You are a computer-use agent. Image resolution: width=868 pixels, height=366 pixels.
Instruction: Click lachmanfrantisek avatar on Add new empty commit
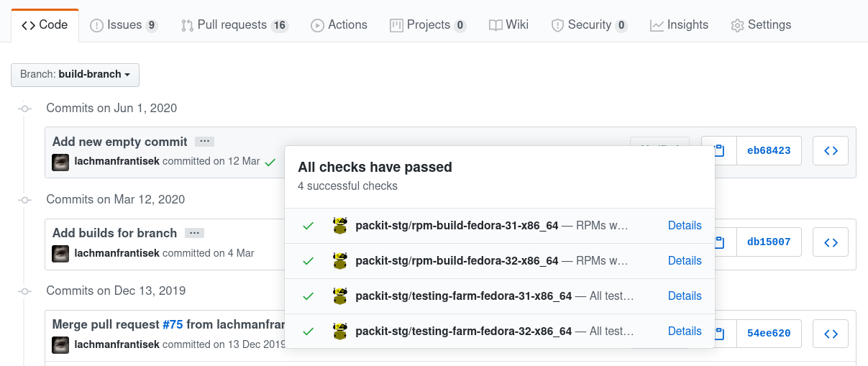[x=60, y=162]
